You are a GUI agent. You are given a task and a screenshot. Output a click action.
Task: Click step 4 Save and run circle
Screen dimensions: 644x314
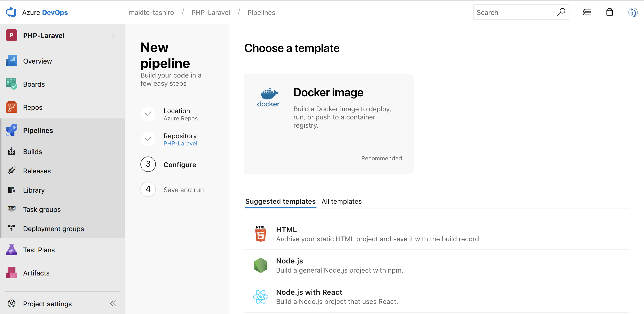tap(148, 189)
